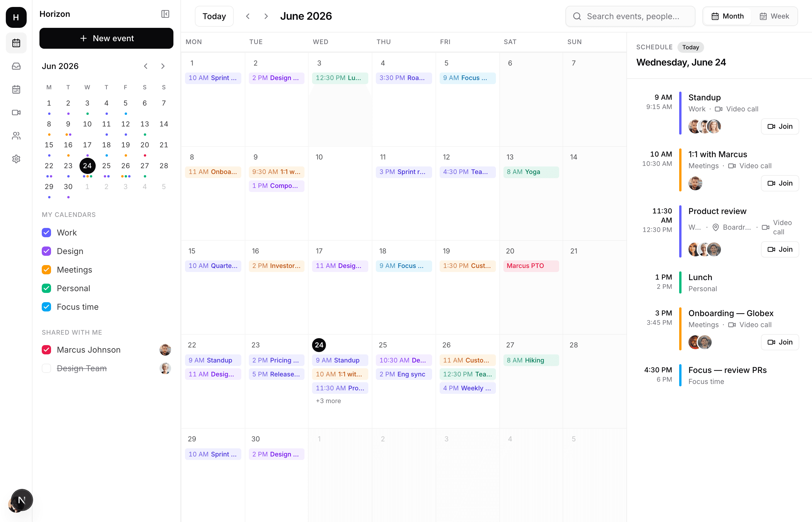Join the 1:1 with Marcus video call
The height and width of the screenshot is (522, 812).
[780, 183]
